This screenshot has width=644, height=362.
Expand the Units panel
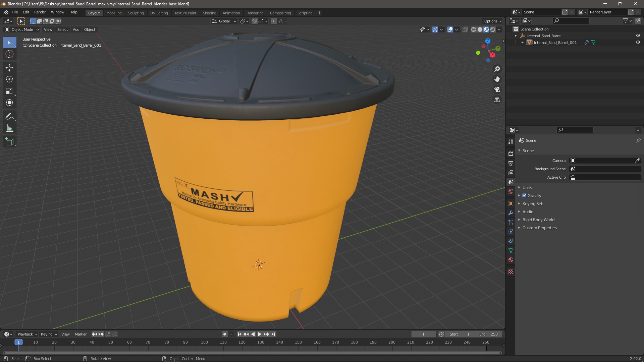pos(527,187)
